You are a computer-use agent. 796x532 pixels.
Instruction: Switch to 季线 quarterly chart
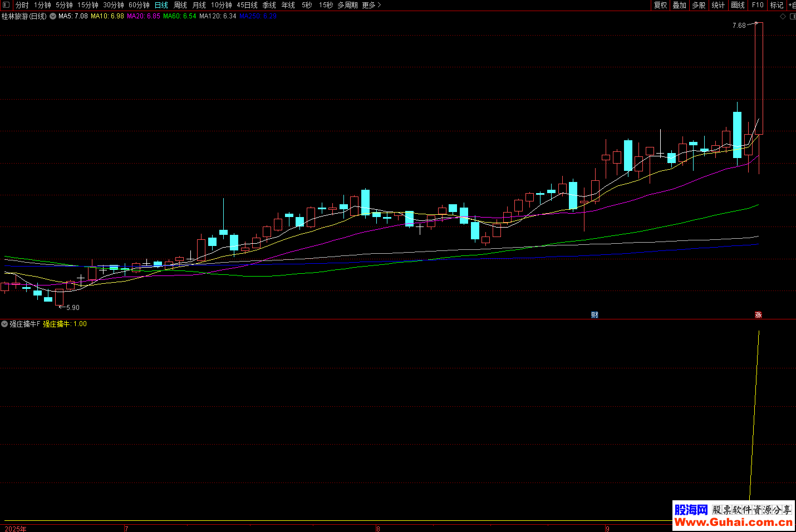pos(269,5)
